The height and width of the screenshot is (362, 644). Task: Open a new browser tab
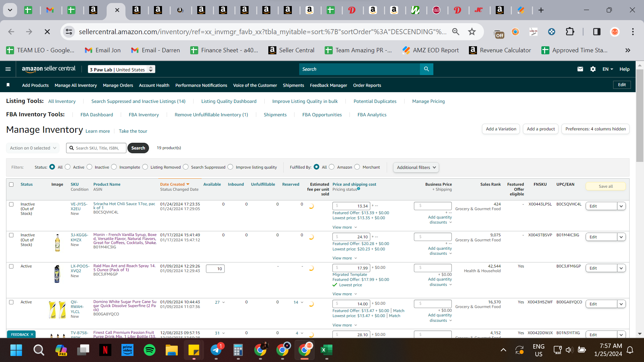click(541, 10)
